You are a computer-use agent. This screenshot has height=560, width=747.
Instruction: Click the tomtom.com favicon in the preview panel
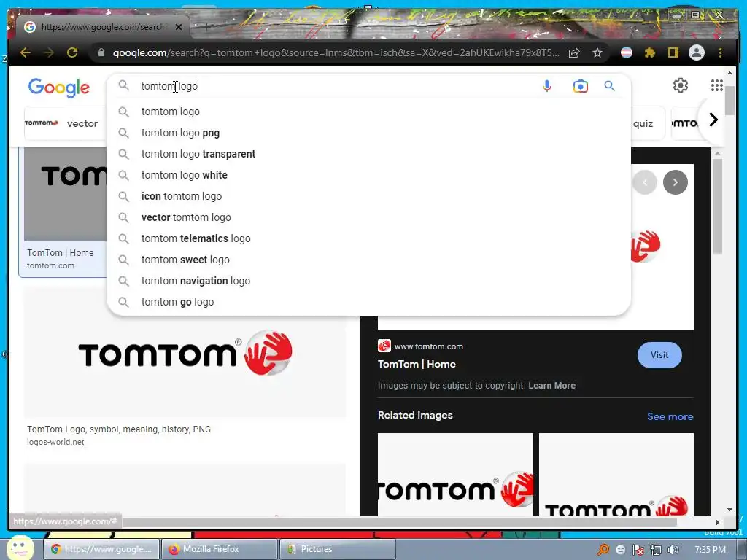384,346
